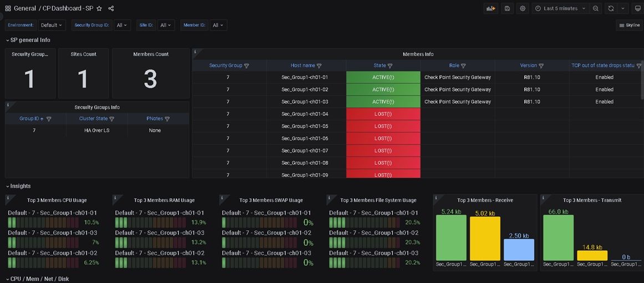Open Last 5 minutes time picker

point(561,8)
